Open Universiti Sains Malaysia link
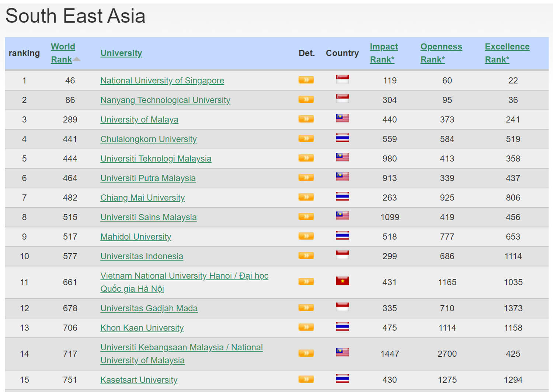Screen dimensions: 553x392 click(149, 217)
